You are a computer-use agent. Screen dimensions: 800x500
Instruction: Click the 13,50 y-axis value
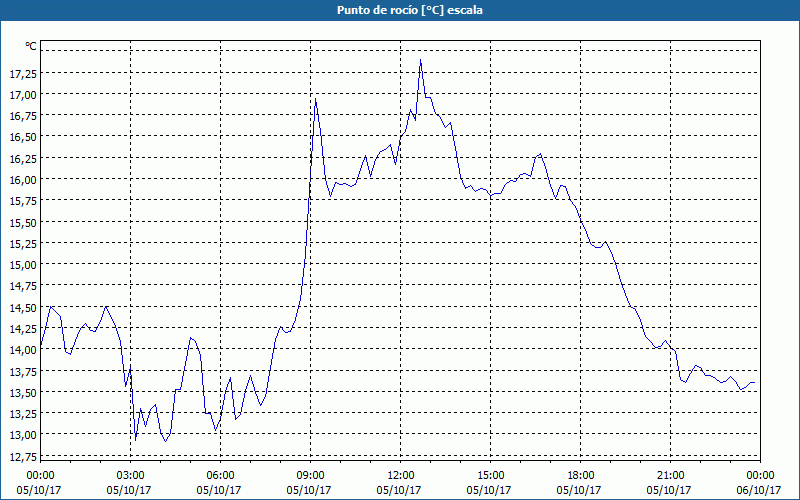23,392
